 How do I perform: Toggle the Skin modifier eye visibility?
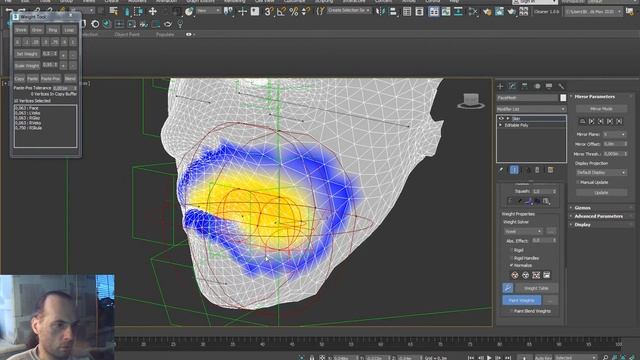501,118
